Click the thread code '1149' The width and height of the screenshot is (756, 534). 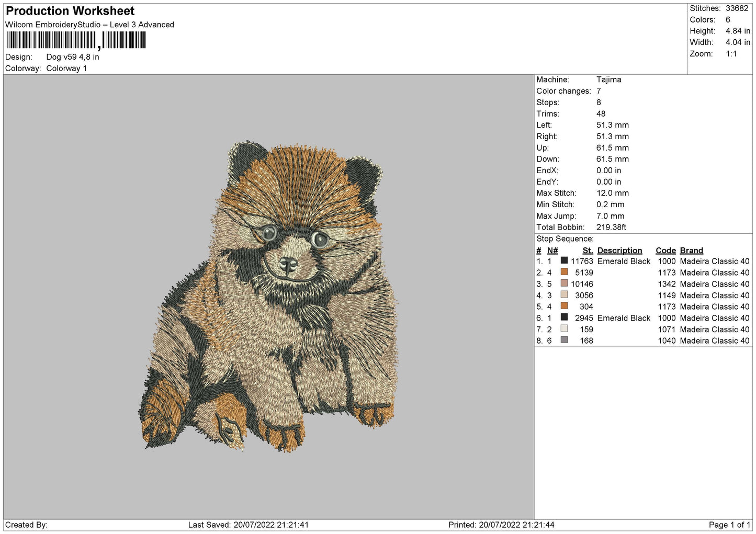(667, 296)
